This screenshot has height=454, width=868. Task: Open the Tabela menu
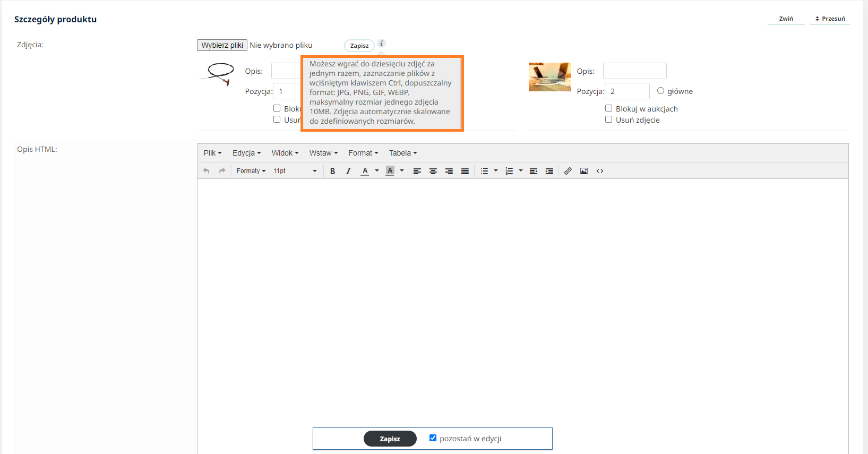pyautogui.click(x=402, y=153)
